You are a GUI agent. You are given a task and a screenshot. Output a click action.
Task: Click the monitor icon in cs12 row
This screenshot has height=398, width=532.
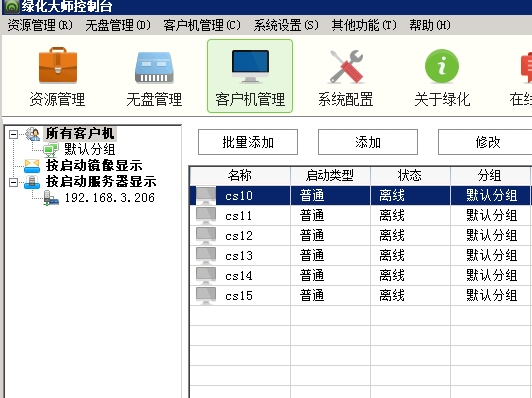pyautogui.click(x=206, y=235)
